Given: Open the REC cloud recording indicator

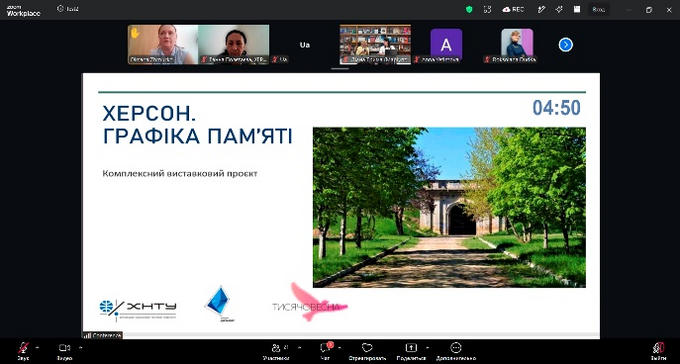Looking at the screenshot, I should coord(513,10).
